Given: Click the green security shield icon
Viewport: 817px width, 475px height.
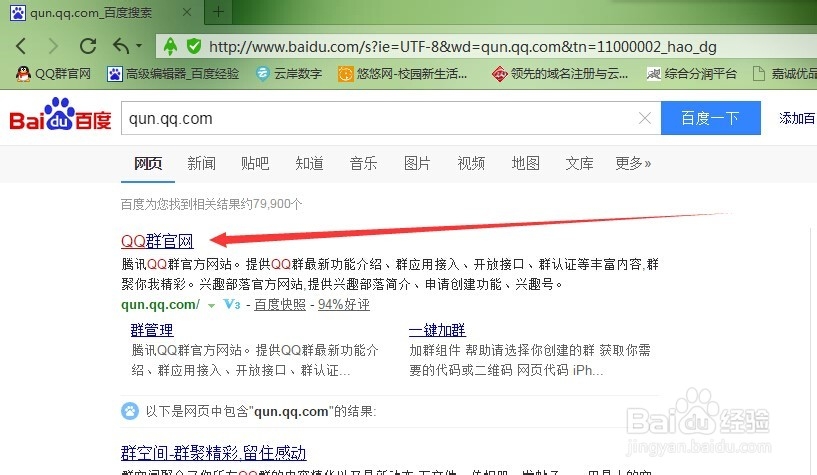Looking at the screenshot, I should [194, 46].
